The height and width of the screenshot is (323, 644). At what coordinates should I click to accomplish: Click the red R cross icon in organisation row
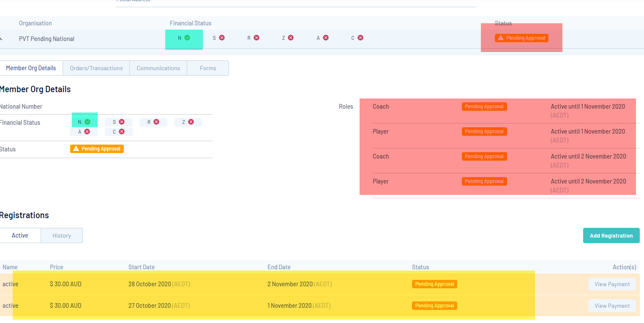click(x=257, y=38)
